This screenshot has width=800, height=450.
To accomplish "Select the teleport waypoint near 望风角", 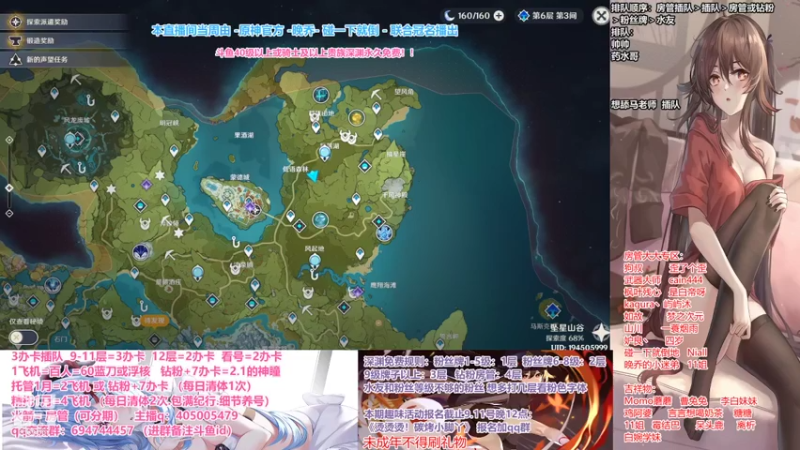I will 377,108.
